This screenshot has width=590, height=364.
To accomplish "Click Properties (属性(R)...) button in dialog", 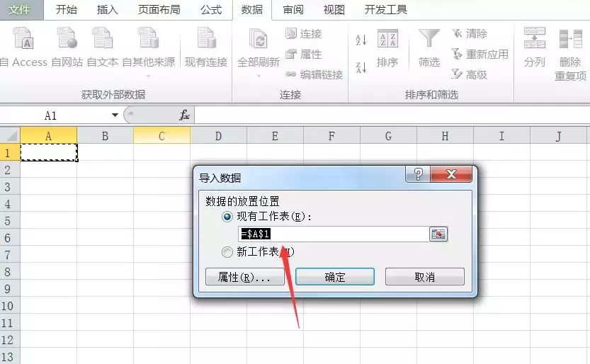I will (244, 277).
